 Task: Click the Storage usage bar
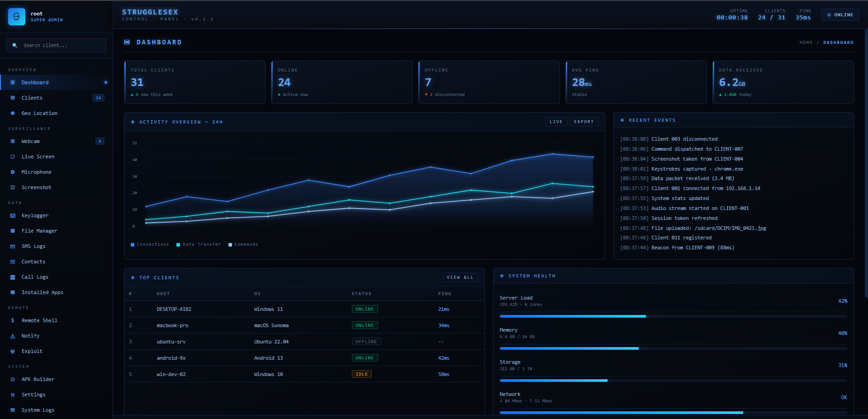pyautogui.click(x=673, y=381)
